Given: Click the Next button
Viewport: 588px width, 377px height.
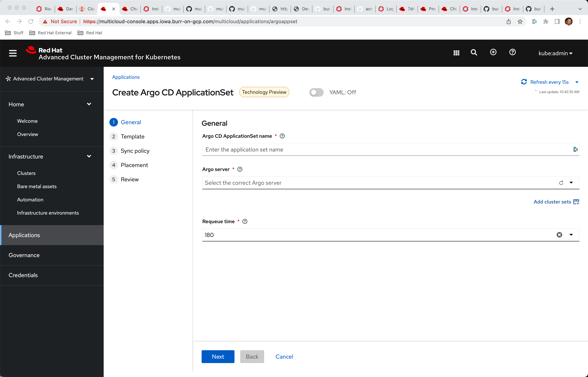Looking at the screenshot, I should [218, 357].
